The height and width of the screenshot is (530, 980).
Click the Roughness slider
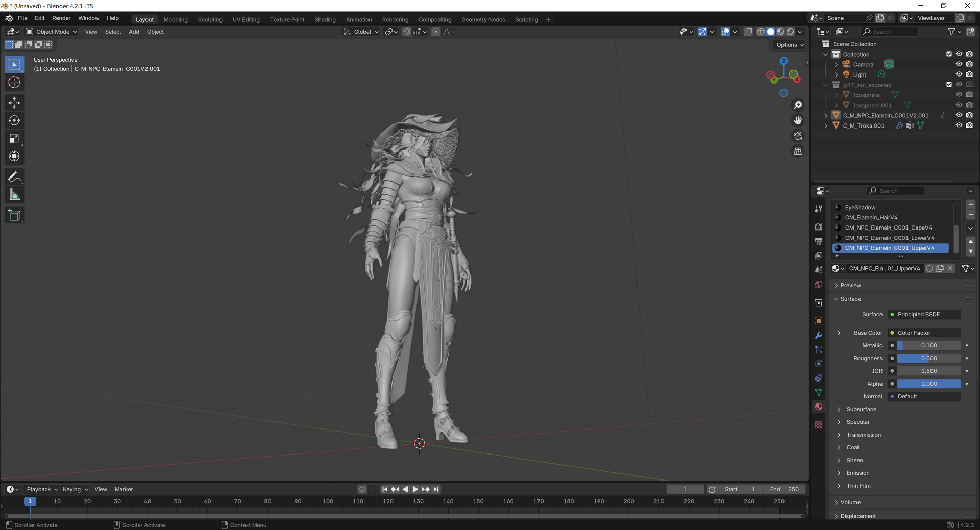pyautogui.click(x=929, y=358)
